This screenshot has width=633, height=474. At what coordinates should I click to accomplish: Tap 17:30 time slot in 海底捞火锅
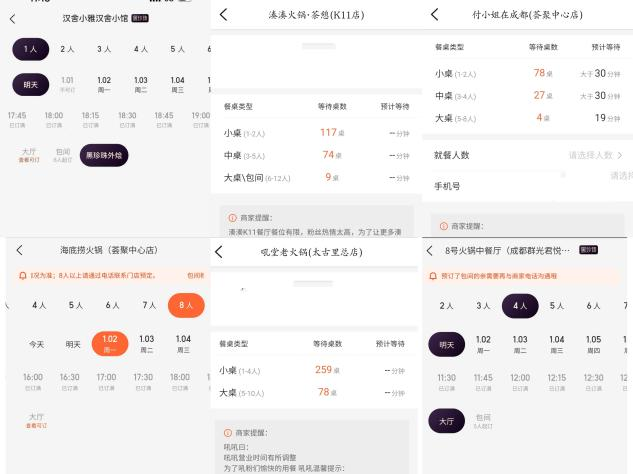click(x=143, y=382)
